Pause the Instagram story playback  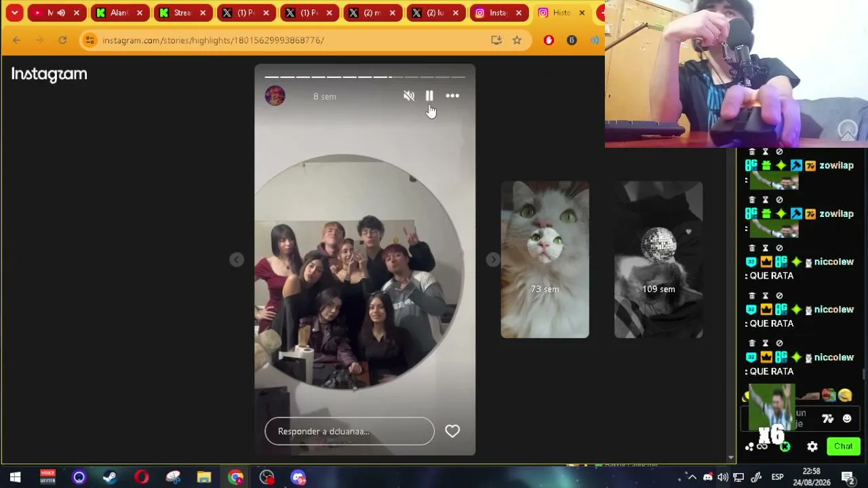tap(429, 96)
